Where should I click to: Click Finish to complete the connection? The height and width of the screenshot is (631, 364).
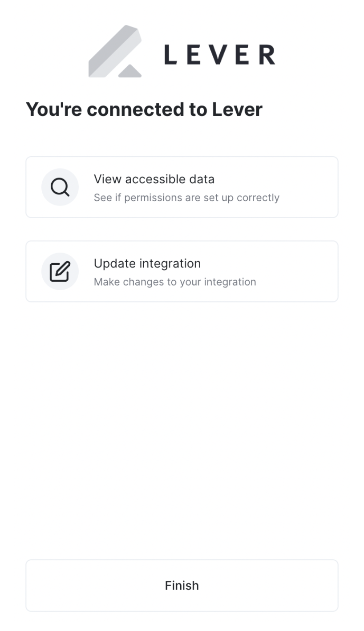(x=182, y=585)
